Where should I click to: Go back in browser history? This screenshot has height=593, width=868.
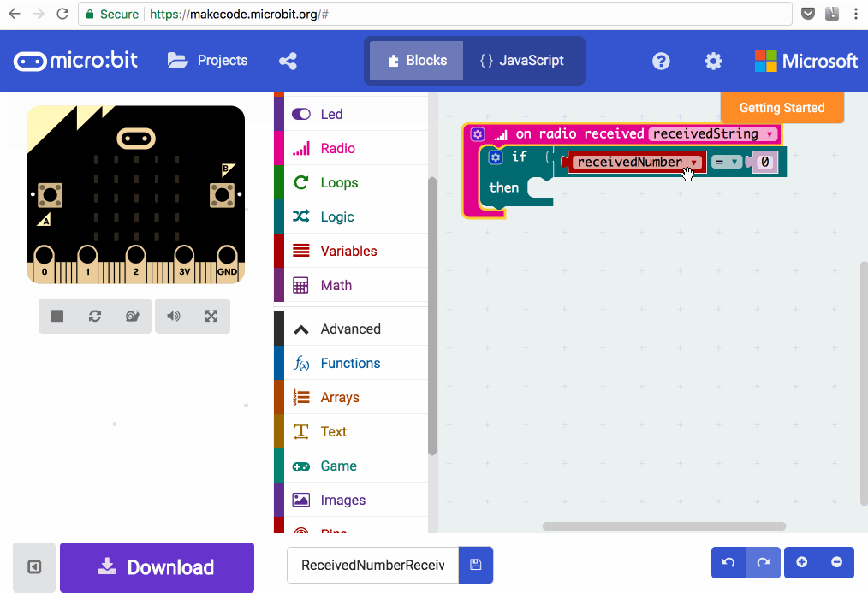click(15, 14)
